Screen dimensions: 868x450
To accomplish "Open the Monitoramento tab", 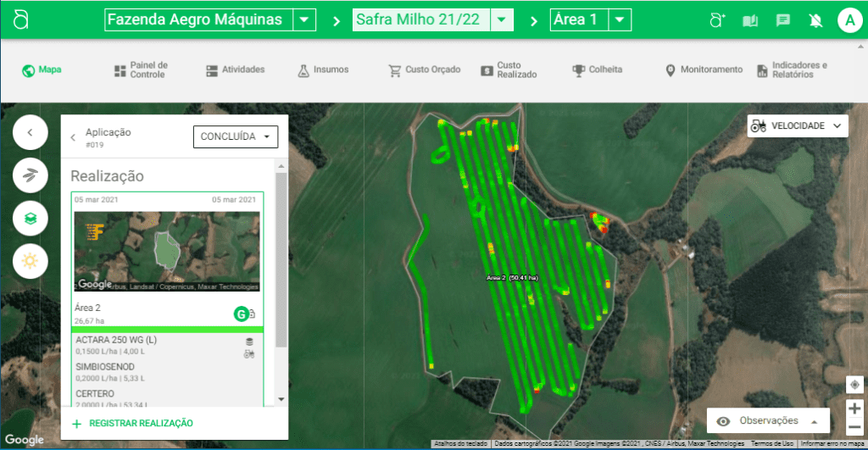I will click(x=703, y=70).
